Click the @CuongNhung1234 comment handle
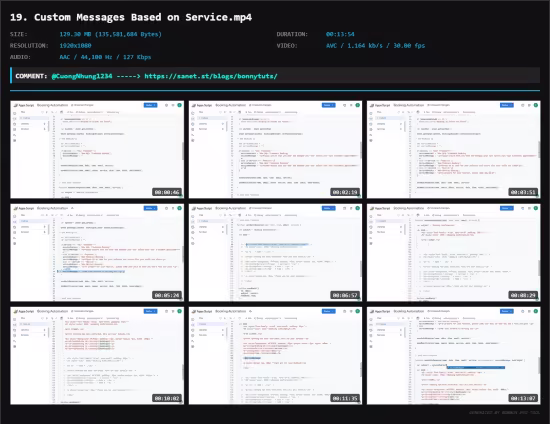This screenshot has width=550, height=424. tap(82, 76)
